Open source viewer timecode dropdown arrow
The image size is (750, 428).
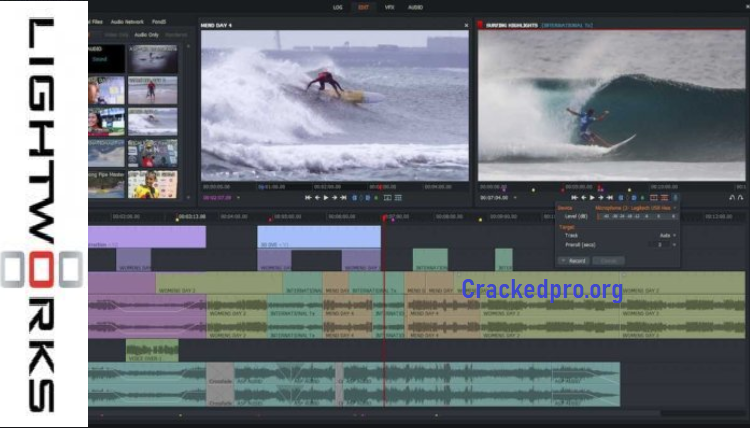238,198
